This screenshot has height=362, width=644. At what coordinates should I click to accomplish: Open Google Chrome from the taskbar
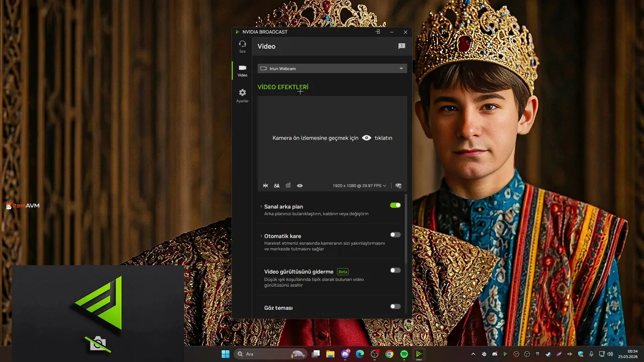pyautogui.click(x=389, y=354)
